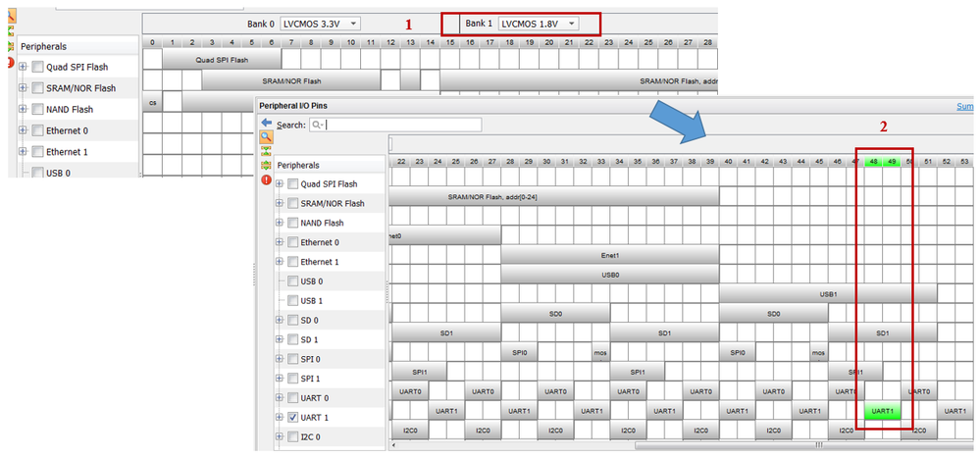Select the USB0 pin block
980x458 pixels.
click(610, 275)
